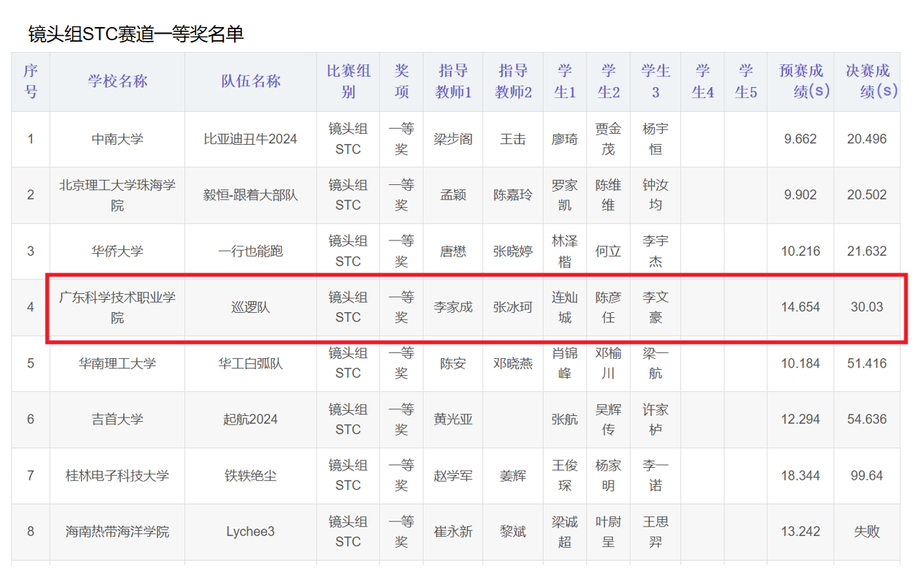Click teacher name 张晓婷

pos(514,252)
